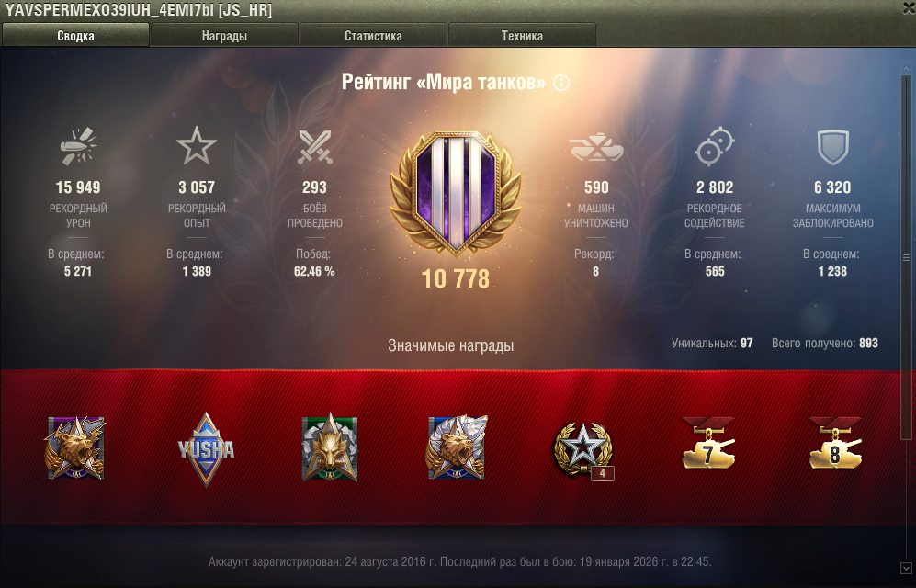Click the purple rating badge emblem
Screen dimensions: 916x588
click(x=456, y=194)
